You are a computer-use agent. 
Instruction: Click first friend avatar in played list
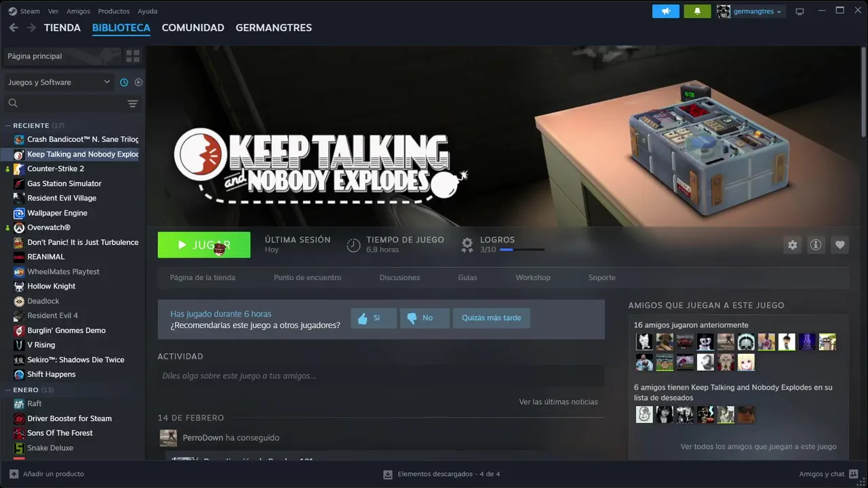pyautogui.click(x=644, y=342)
